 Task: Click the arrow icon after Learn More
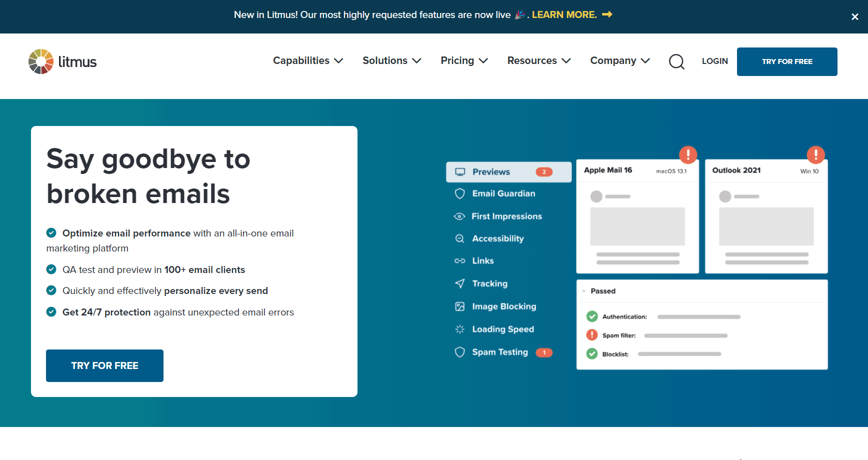point(607,14)
